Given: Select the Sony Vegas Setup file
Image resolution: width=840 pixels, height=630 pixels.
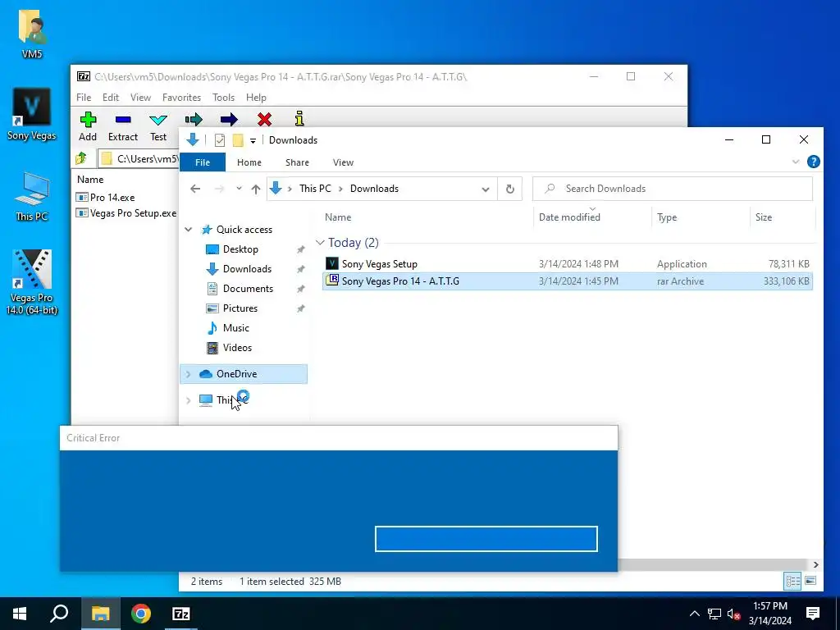Looking at the screenshot, I should [x=568, y=263].
